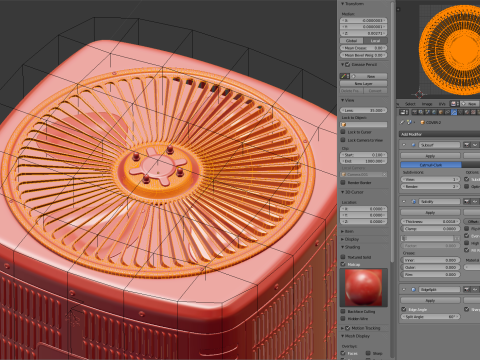Open the Constraints properties tab icon
The image size is (480, 360).
pyautogui.click(x=447, y=112)
